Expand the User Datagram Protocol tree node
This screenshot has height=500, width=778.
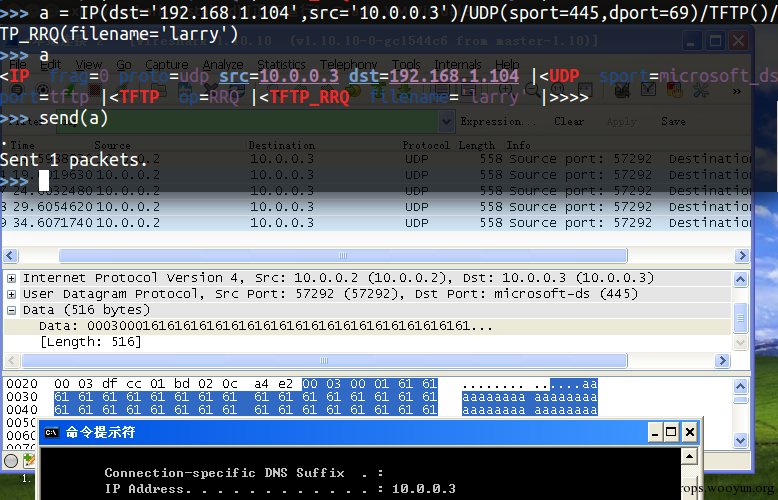[11, 294]
